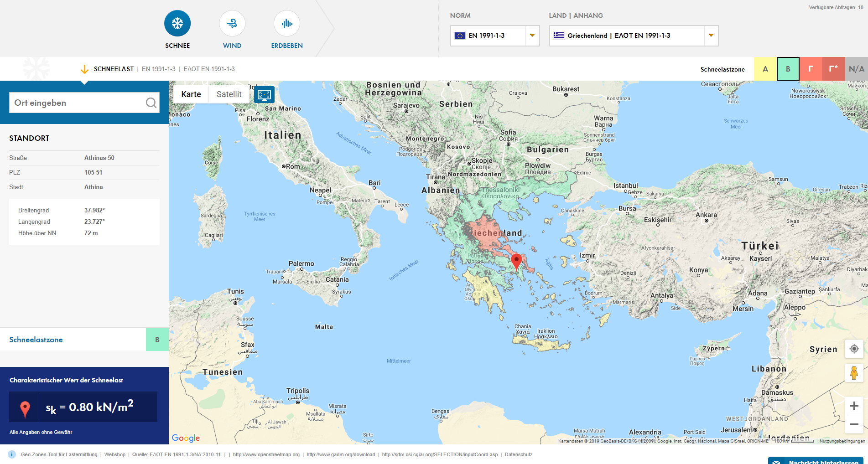This screenshot has width=868, height=464.
Task: Open the NORM EN 1991-1-3 dropdown
Action: [532, 36]
